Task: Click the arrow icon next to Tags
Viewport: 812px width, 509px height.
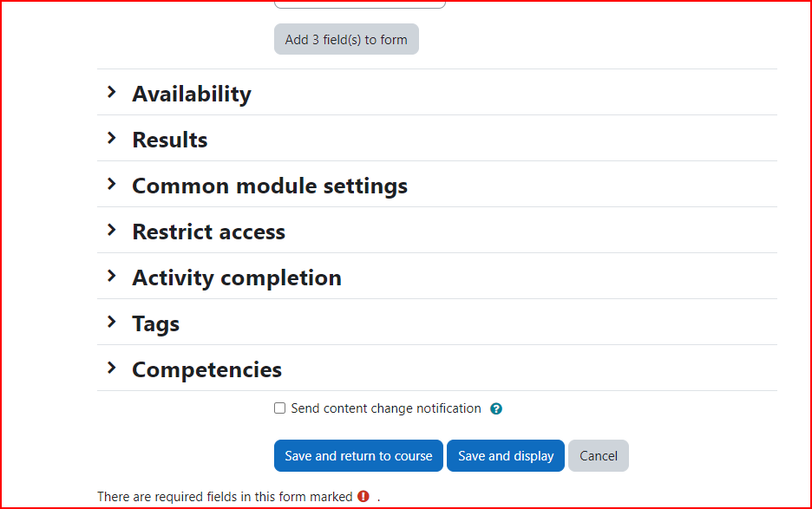Action: click(x=111, y=322)
